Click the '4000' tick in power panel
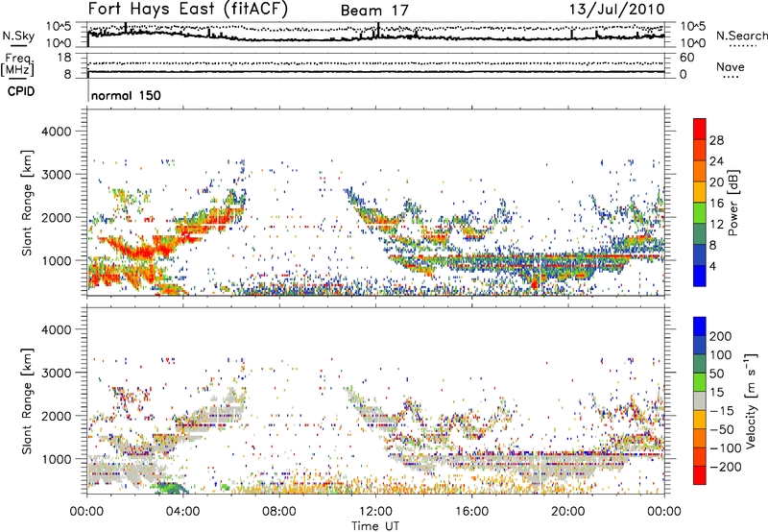 [x=56, y=132]
